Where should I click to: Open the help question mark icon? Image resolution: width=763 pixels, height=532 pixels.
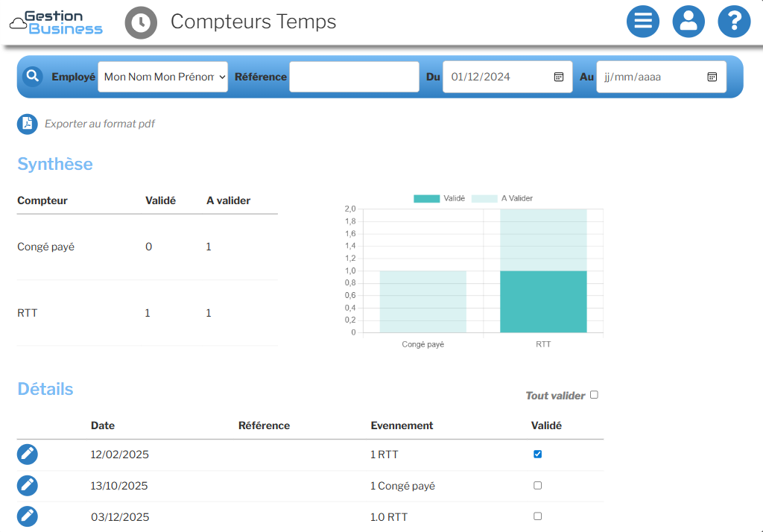tap(734, 22)
